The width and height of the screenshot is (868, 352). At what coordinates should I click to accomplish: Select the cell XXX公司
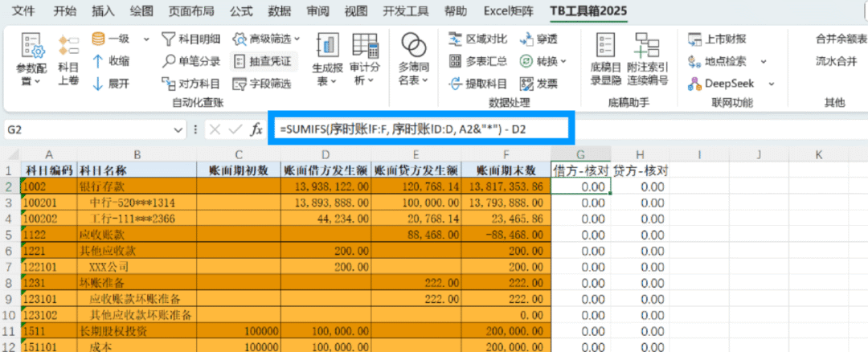coord(137,267)
